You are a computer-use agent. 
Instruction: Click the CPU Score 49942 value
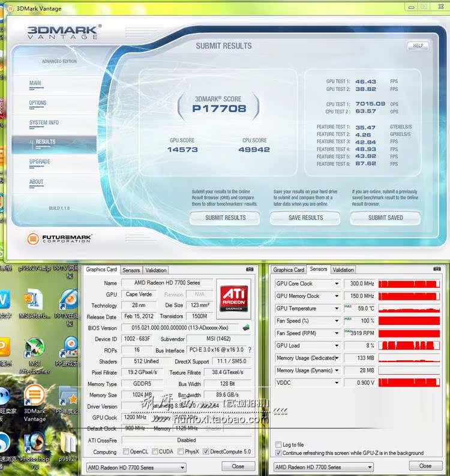point(254,150)
